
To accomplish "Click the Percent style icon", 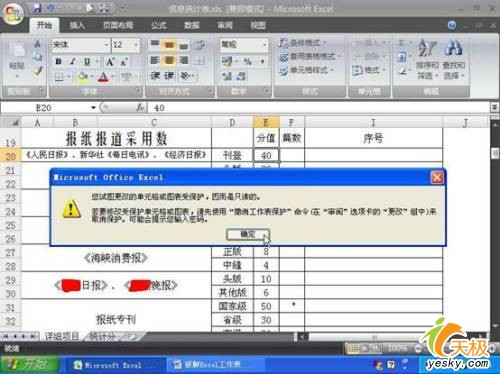I will click(x=247, y=61).
